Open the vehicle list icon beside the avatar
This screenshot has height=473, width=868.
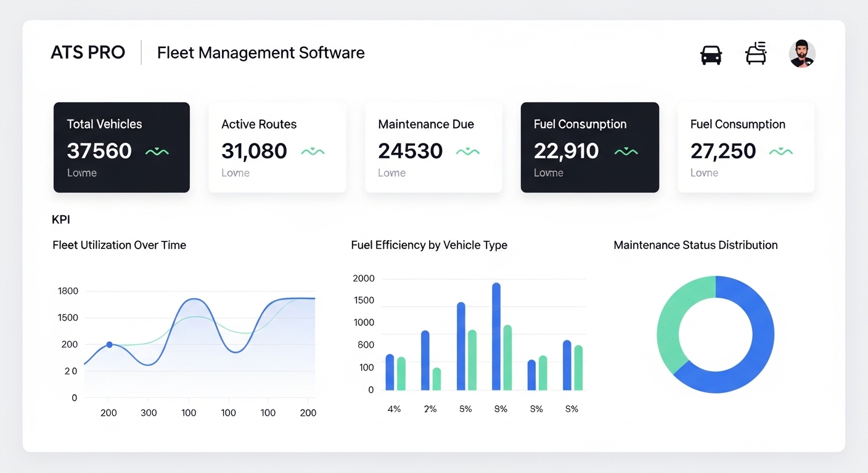(x=756, y=54)
